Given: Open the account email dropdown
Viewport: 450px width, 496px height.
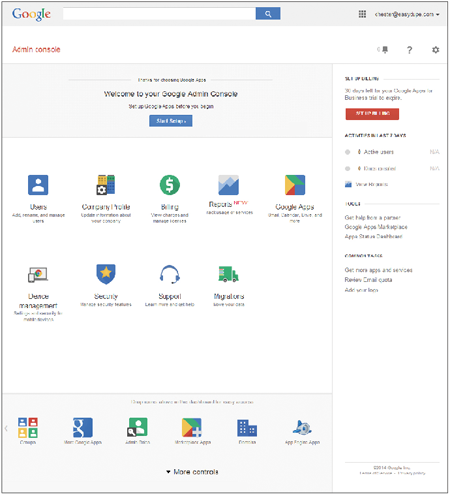Looking at the screenshot, I should 407,14.
